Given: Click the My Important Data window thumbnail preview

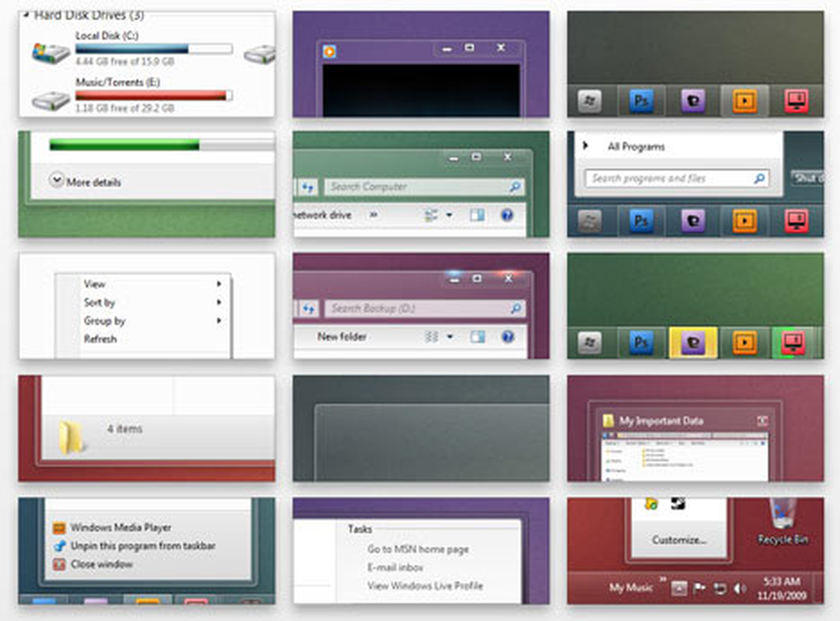Looking at the screenshot, I should (685, 455).
